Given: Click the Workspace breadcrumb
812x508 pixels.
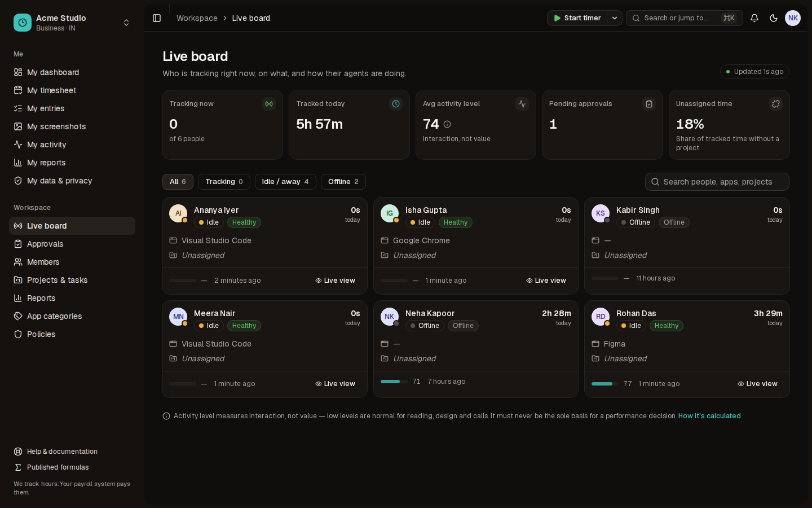Looking at the screenshot, I should tap(197, 18).
